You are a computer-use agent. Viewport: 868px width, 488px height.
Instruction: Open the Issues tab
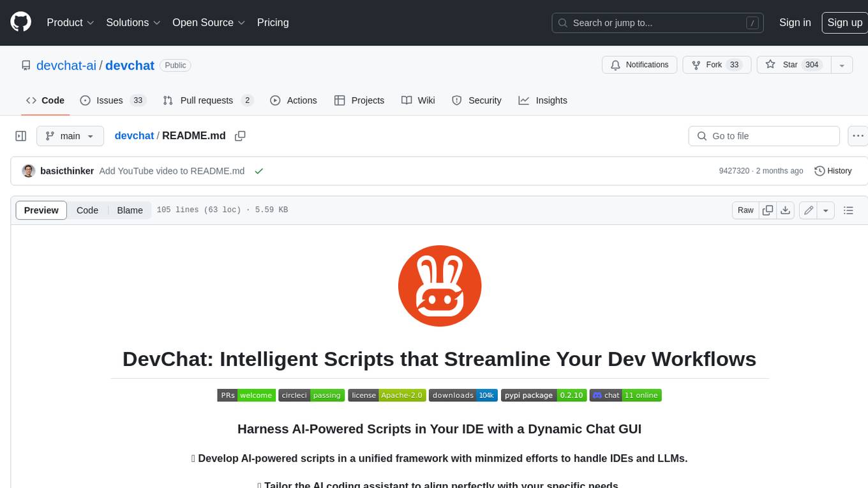click(x=113, y=100)
